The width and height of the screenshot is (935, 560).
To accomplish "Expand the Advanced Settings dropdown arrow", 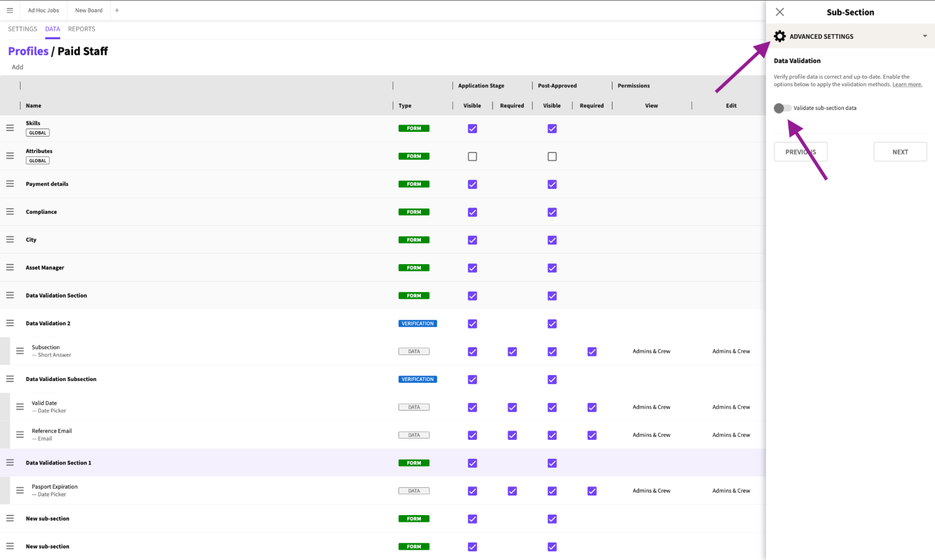I will tap(925, 36).
